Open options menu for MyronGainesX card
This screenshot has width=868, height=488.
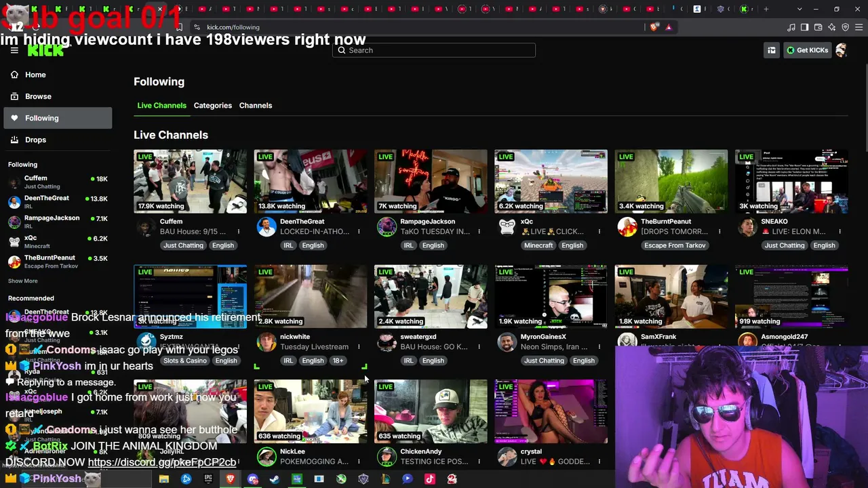599,347
